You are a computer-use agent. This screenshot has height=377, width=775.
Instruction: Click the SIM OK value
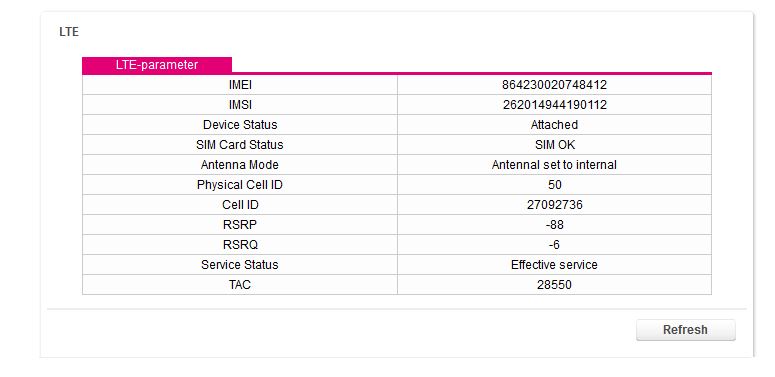(x=555, y=145)
